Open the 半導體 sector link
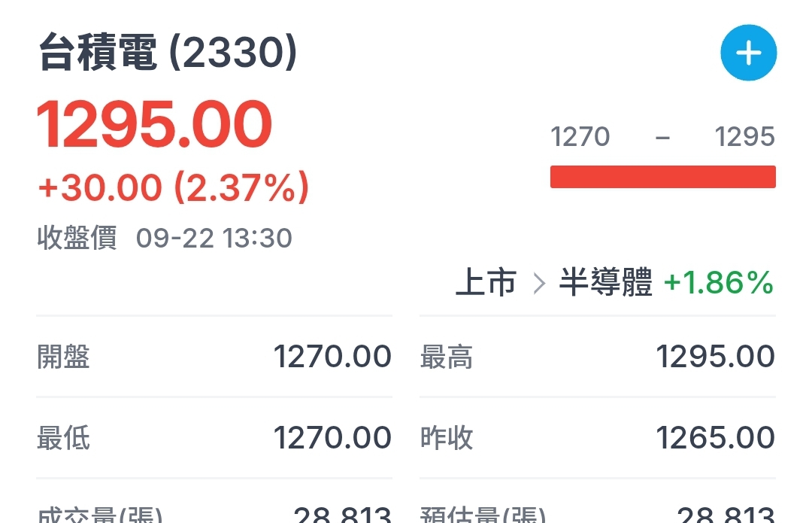The width and height of the screenshot is (812, 523). pyautogui.click(x=605, y=283)
